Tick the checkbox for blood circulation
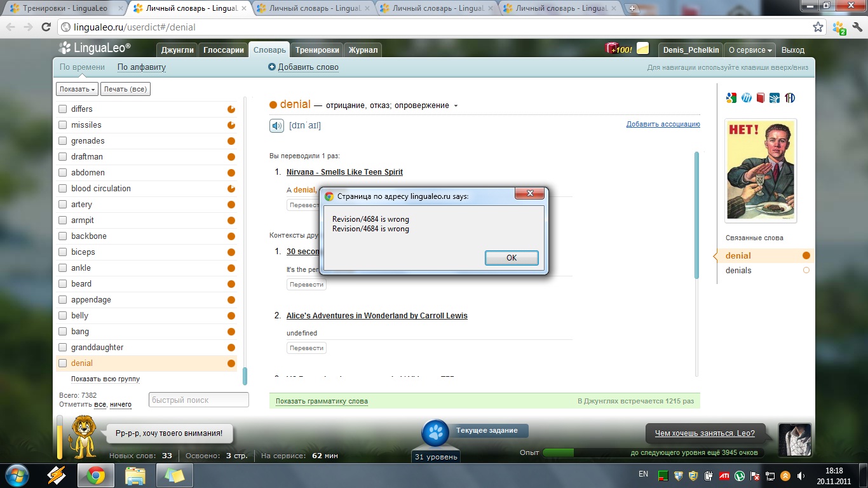The height and width of the screenshot is (488, 868). pyautogui.click(x=62, y=189)
